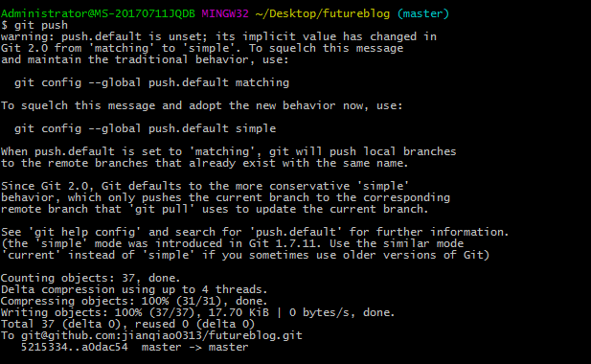Click the MINGW32 label in the prompt
Image resolution: width=591 pixels, height=364 pixels.
[x=225, y=13]
